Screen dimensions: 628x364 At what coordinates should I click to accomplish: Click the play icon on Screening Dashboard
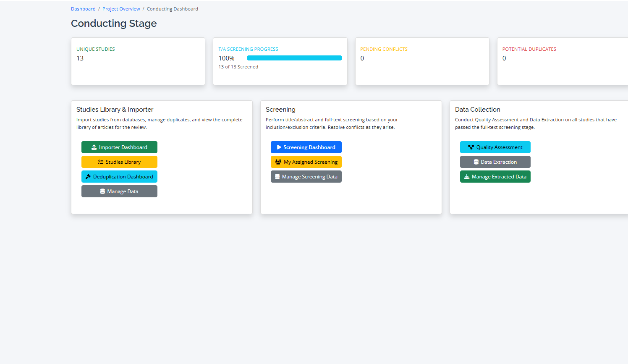tap(279, 147)
